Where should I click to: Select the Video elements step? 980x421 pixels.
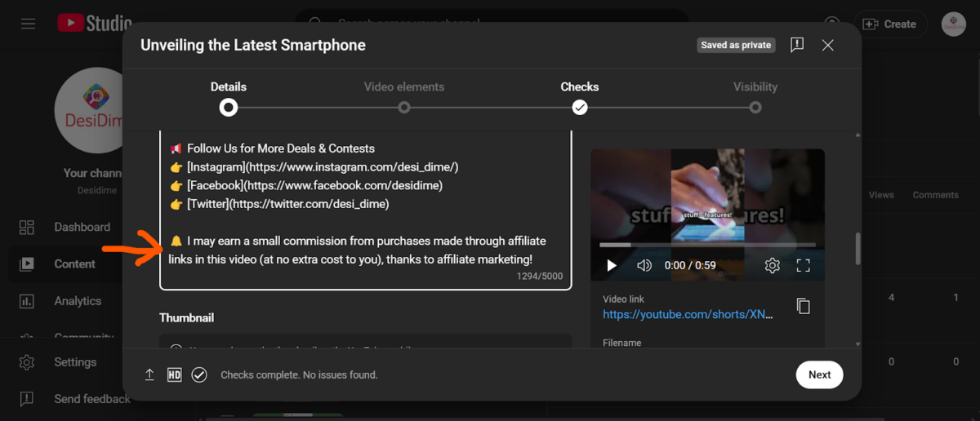[x=404, y=107]
